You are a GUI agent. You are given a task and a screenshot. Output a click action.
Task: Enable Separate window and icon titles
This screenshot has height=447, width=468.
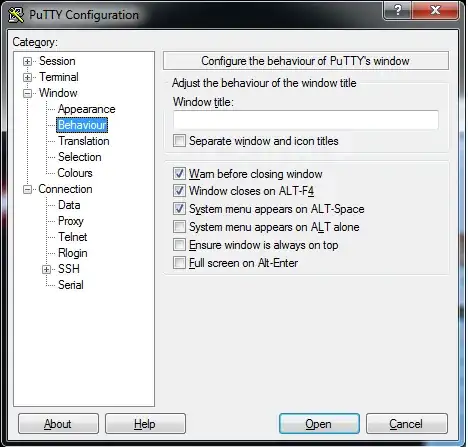tap(179, 141)
